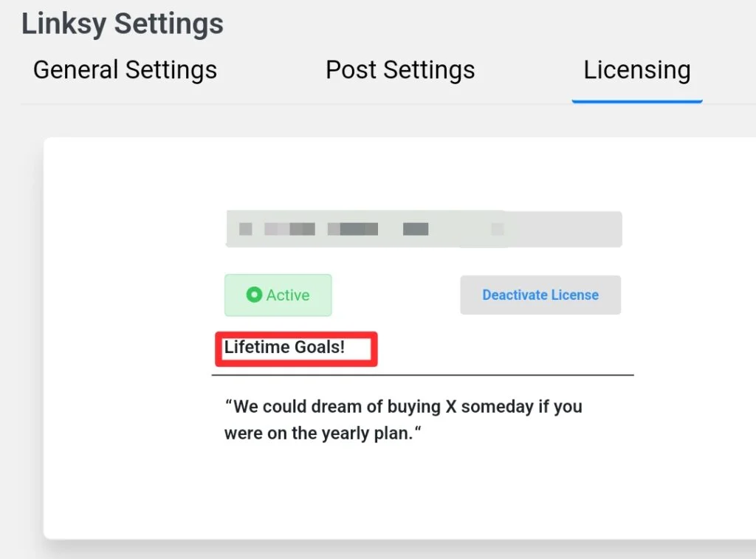Click the blue underline beneath Licensing
Image resolution: width=756 pixels, height=559 pixels.
637,101
